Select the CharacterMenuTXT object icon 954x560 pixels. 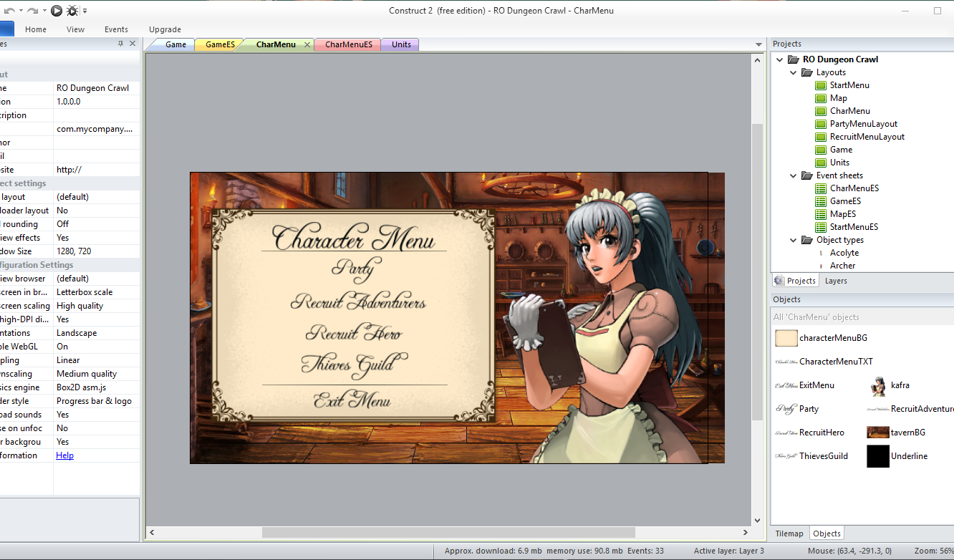(786, 362)
